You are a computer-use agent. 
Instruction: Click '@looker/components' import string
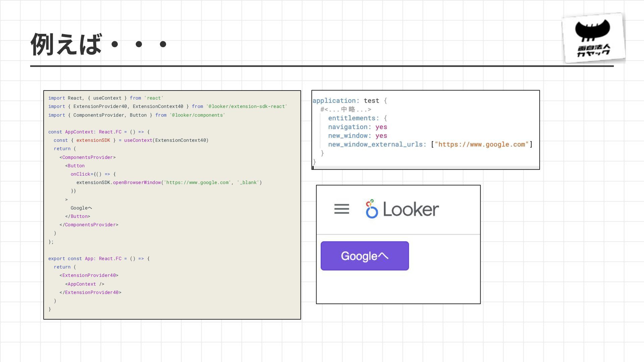click(197, 115)
